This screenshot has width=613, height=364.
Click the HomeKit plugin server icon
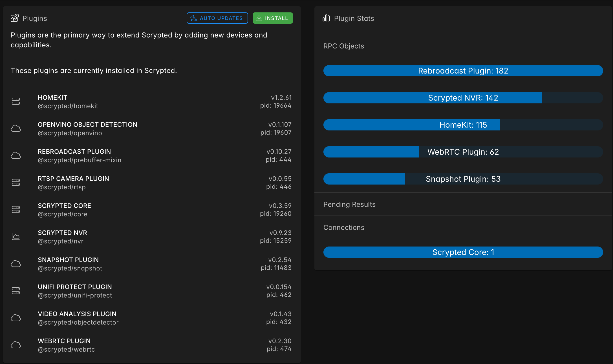[16, 101]
